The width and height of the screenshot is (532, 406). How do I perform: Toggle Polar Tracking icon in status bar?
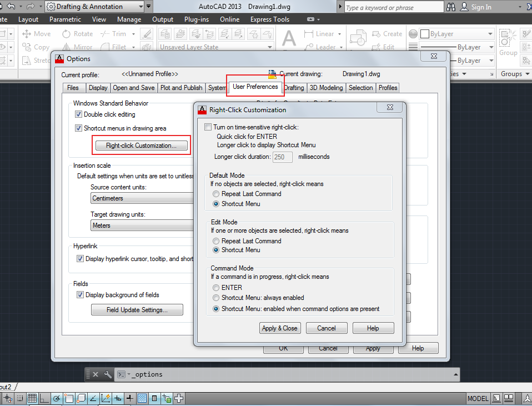pyautogui.click(x=57, y=399)
